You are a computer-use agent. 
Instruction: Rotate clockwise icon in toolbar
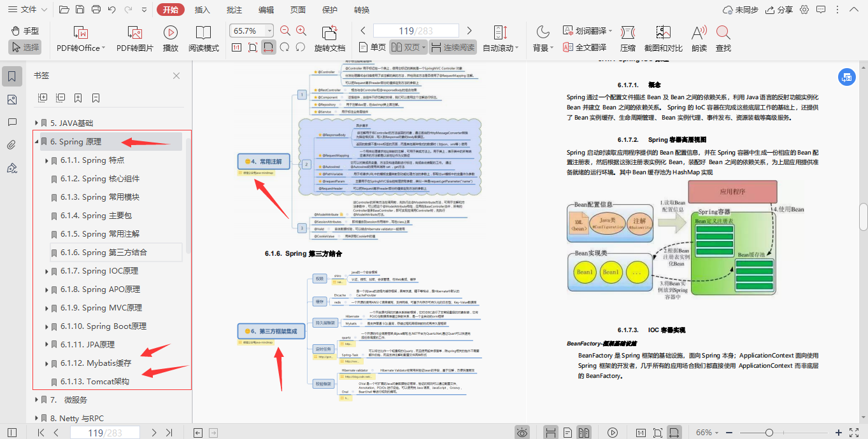click(285, 47)
